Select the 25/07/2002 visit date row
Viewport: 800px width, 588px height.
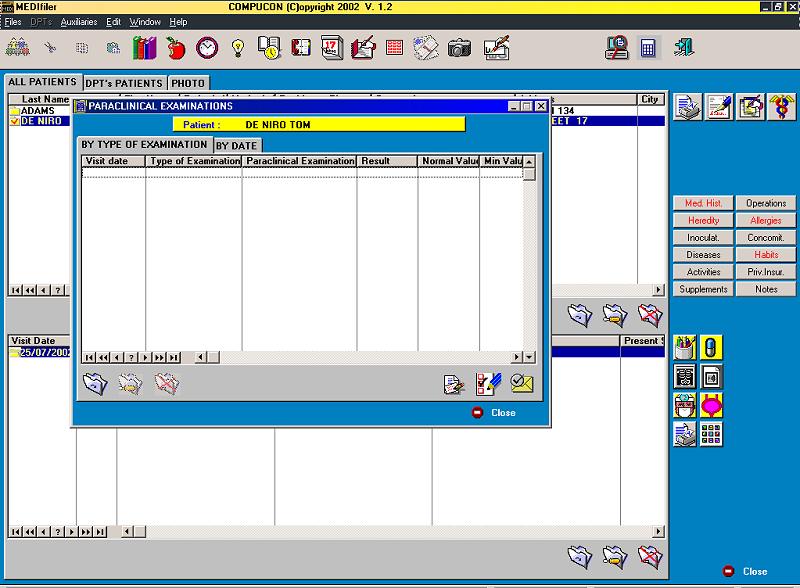point(40,352)
